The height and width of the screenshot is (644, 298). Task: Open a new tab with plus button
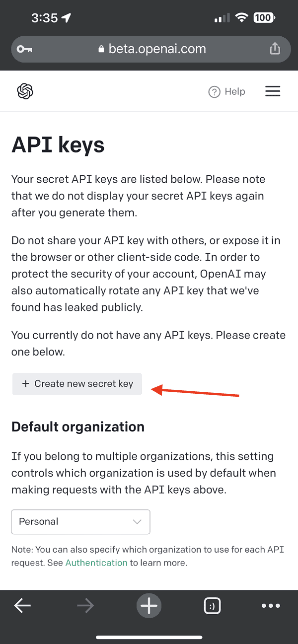coord(149,605)
